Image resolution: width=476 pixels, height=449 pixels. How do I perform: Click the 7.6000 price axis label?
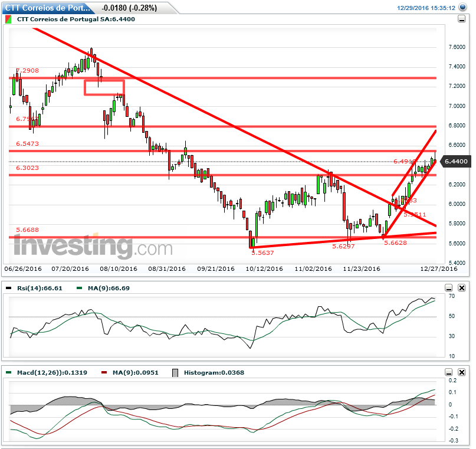point(457,47)
